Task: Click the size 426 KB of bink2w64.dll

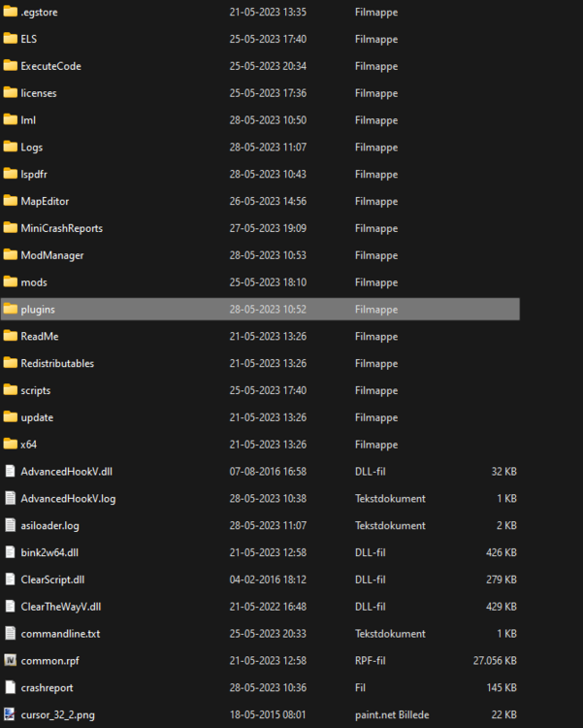Action: click(502, 552)
